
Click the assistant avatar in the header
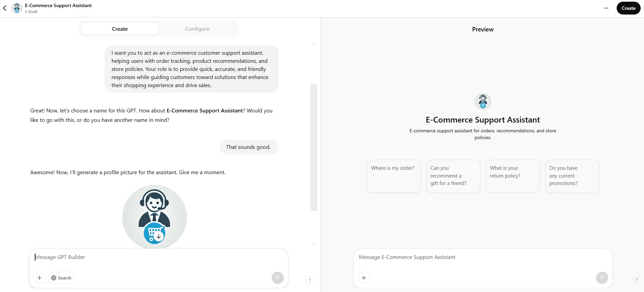click(17, 8)
